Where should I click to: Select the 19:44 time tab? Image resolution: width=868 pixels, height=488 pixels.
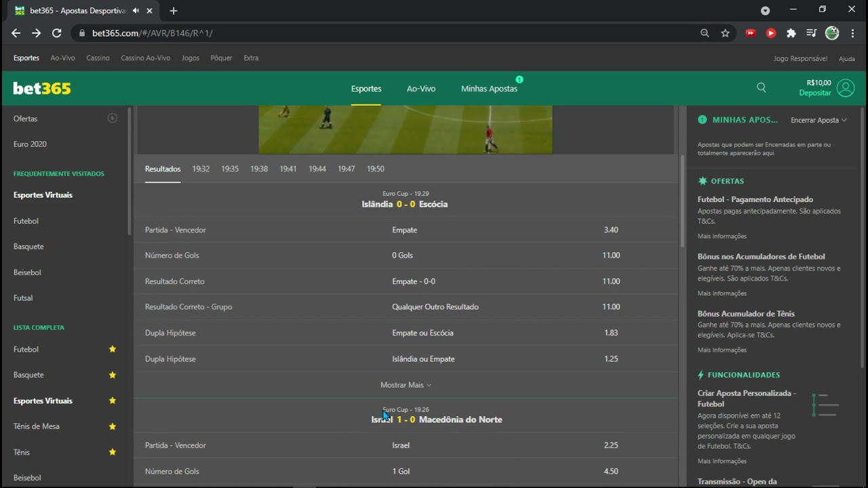pyautogui.click(x=317, y=169)
